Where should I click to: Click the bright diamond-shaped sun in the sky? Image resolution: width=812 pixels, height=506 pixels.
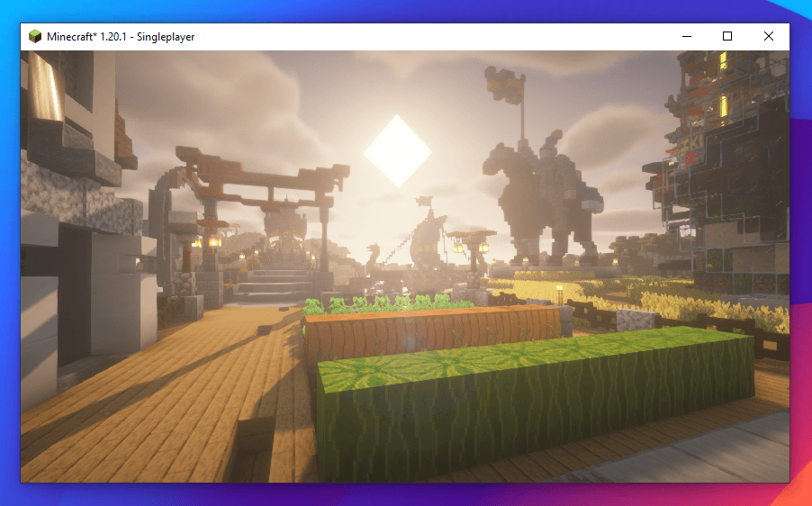coord(397,151)
